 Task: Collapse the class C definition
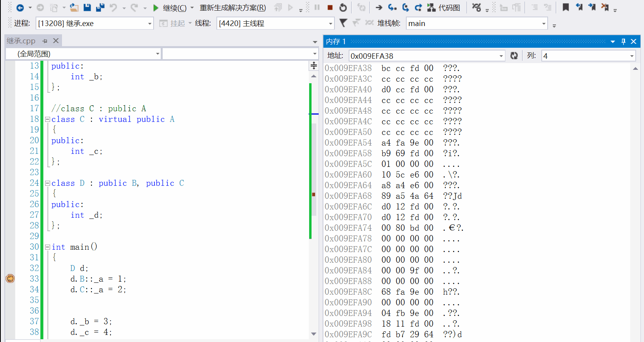[x=47, y=119]
